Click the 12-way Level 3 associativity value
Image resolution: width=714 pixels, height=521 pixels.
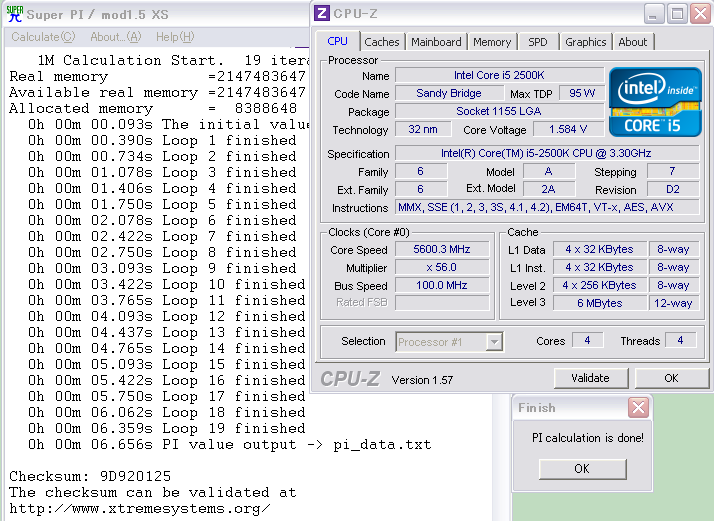(x=673, y=303)
